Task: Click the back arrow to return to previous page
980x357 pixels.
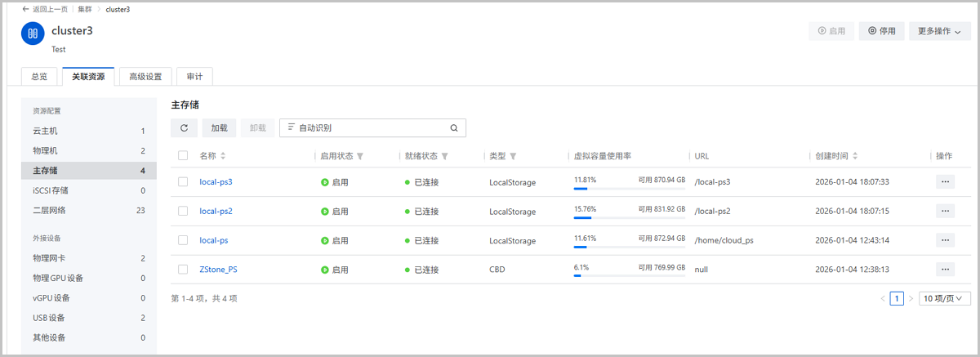Action: click(x=25, y=9)
